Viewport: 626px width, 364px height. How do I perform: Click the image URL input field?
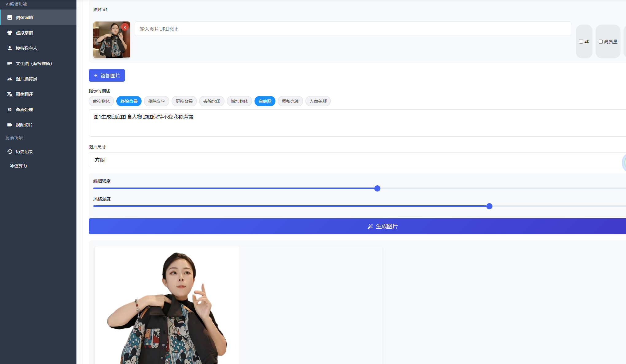[x=353, y=29]
